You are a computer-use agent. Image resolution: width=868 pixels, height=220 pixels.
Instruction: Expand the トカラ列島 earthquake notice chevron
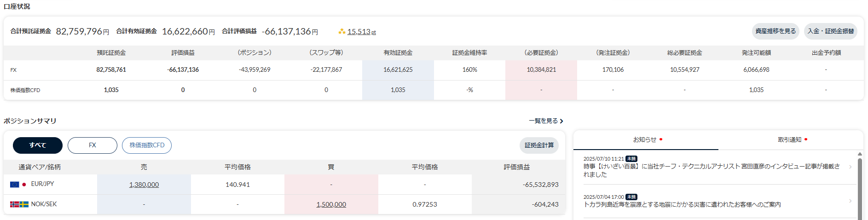pos(850,201)
